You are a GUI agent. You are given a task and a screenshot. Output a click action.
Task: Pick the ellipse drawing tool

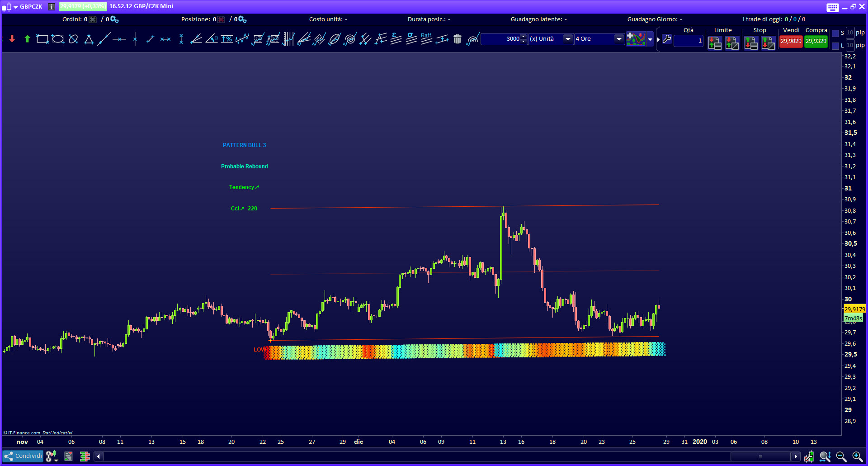[x=57, y=39]
